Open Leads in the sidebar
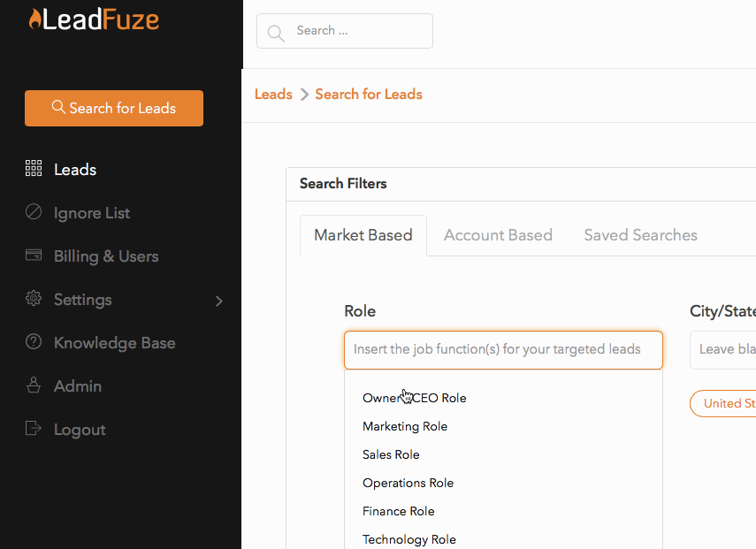Screen dimensions: 756x549 [75, 170]
